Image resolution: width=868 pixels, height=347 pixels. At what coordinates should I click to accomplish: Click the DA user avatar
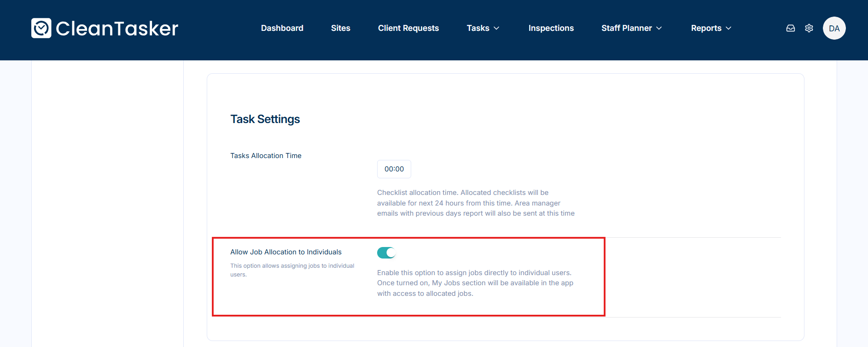point(834,28)
